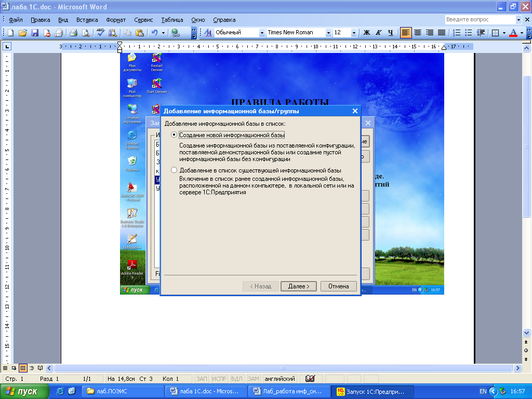Select Browse Object button on vertical scrollbar
The height and width of the screenshot is (399, 532).
point(526,351)
